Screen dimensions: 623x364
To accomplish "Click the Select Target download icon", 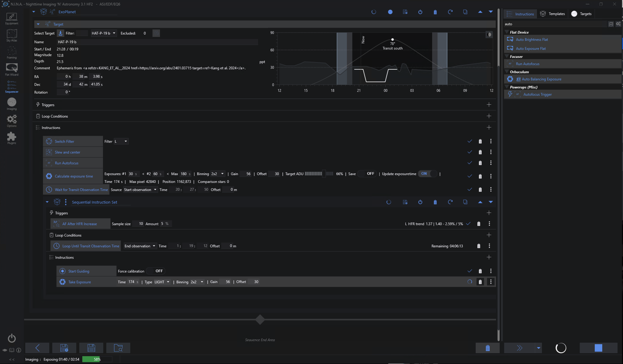I will coord(60,33).
